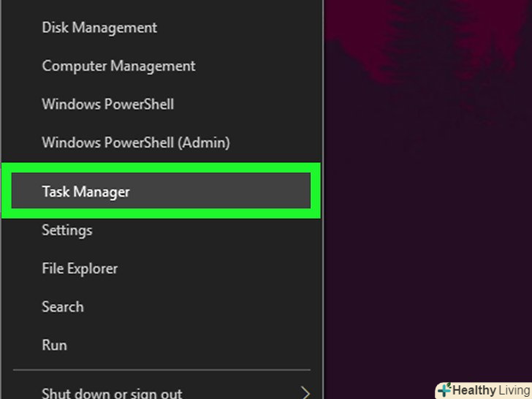
Task: Click the word Living in the watermark
Action: 513,390
